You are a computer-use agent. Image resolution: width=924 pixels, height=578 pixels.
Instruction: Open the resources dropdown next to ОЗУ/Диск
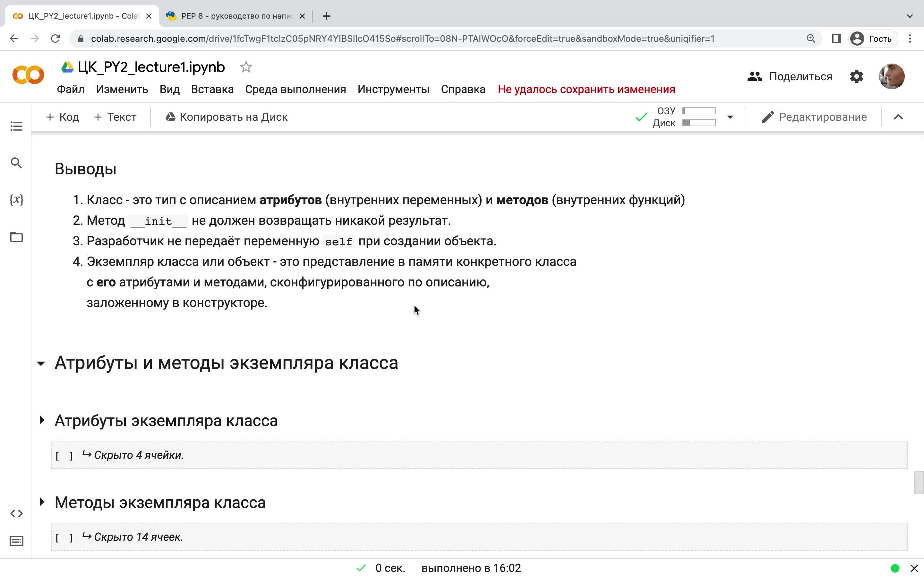(730, 117)
